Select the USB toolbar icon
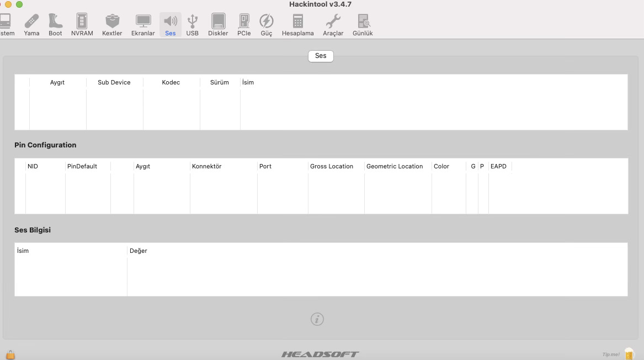 pyautogui.click(x=192, y=25)
